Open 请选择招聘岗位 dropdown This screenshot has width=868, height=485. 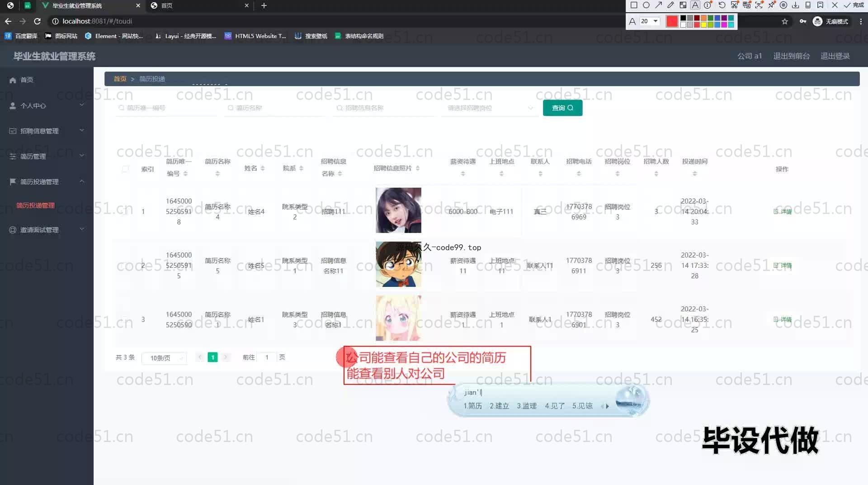coord(490,108)
